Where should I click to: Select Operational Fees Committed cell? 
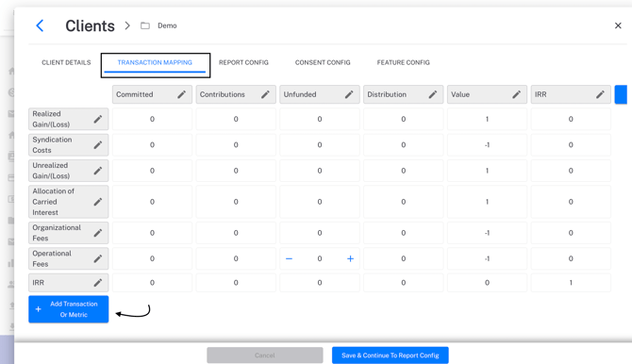(x=152, y=258)
